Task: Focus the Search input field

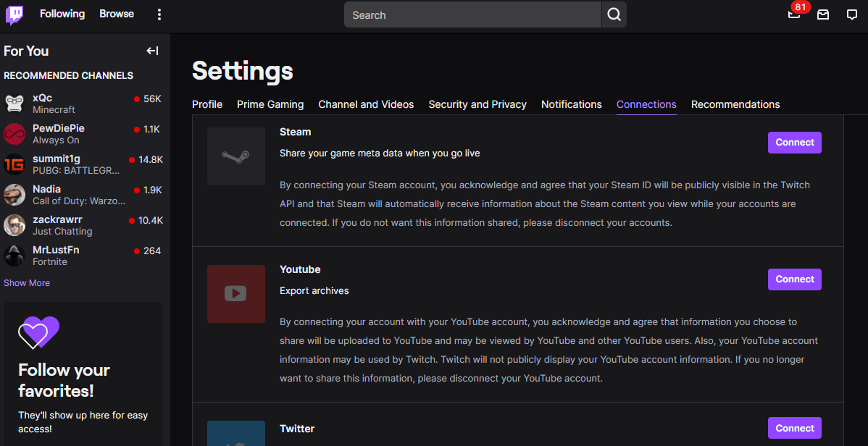Action: 472,15
